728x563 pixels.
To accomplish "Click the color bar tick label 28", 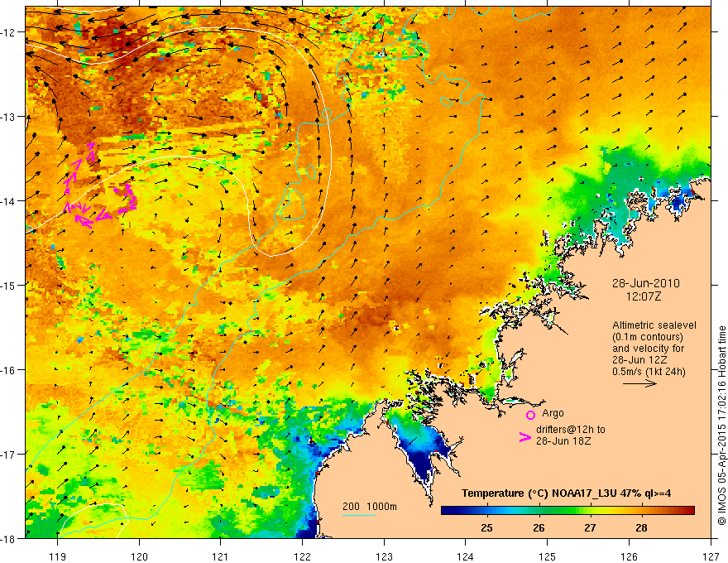I will pos(641,527).
